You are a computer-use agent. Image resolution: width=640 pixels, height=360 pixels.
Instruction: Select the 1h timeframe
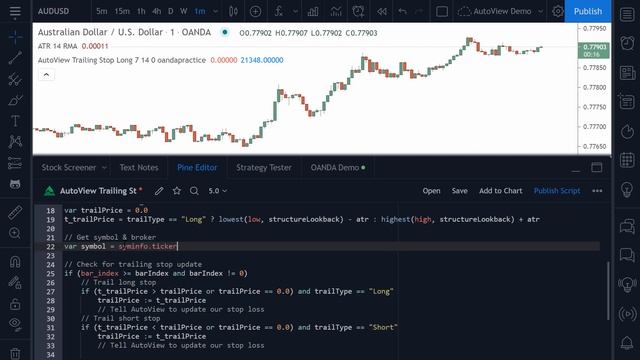click(141, 11)
